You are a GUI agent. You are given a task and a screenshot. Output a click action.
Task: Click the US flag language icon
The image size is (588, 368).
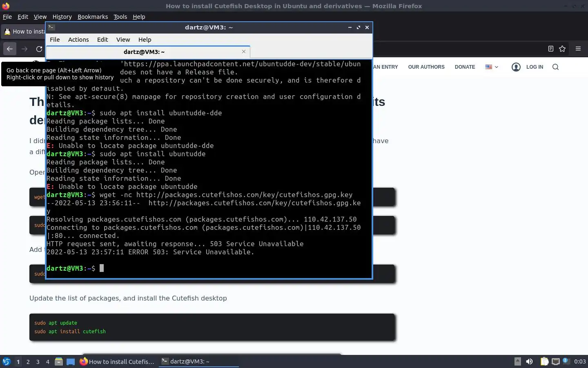click(489, 67)
